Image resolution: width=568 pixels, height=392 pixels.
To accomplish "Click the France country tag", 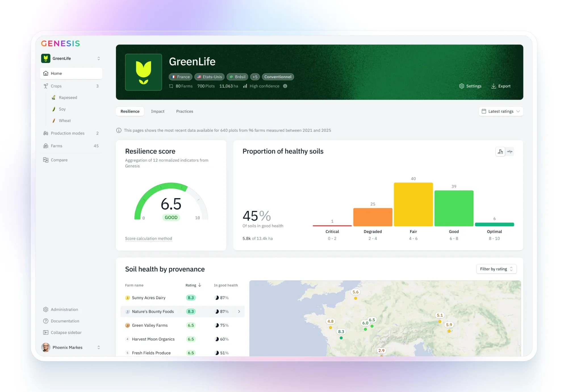I will [x=181, y=77].
